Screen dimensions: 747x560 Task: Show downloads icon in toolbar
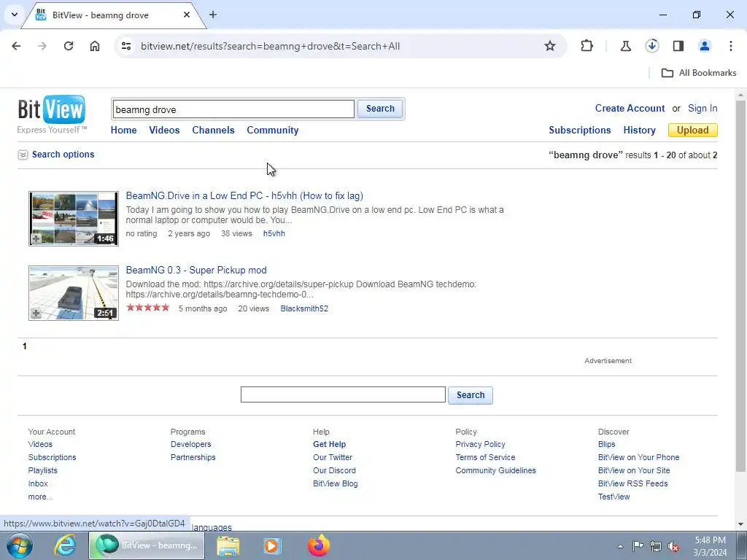click(x=651, y=46)
